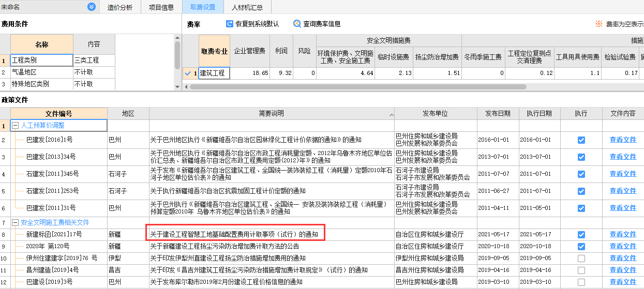Open 查看文件 link for 石建发[2011]345号

[x=623, y=174]
